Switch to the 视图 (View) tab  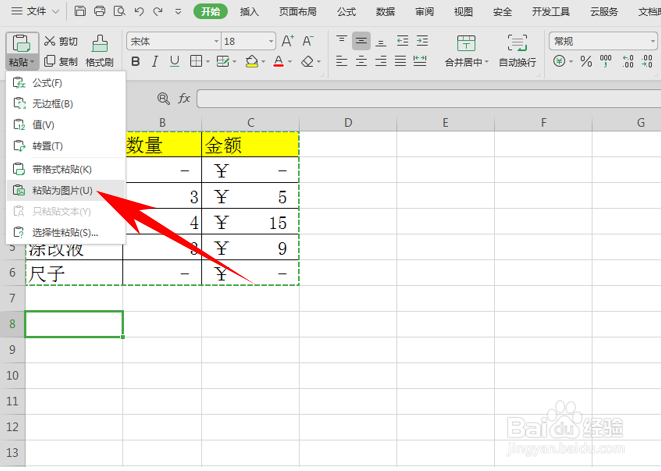tap(463, 11)
